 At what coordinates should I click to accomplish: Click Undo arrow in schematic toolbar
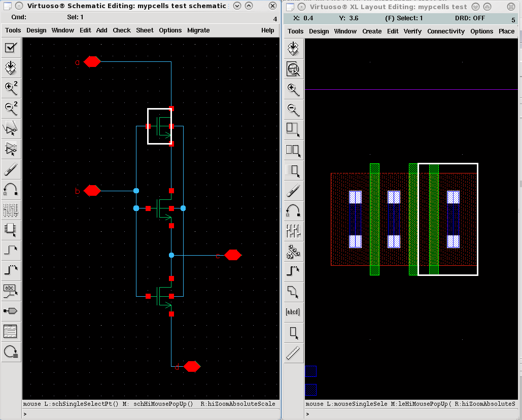pyautogui.click(x=11, y=189)
